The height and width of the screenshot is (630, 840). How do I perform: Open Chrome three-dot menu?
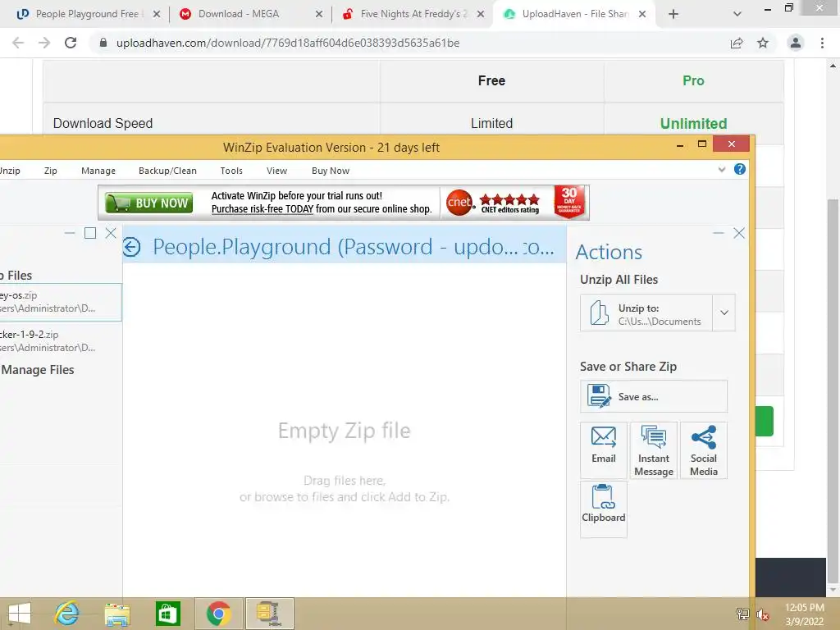point(822,43)
